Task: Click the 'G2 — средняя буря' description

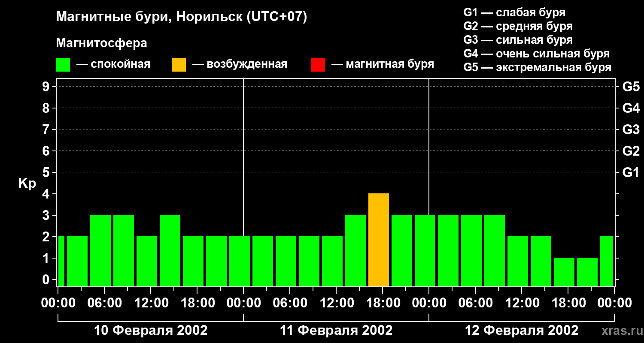Action: [518, 26]
